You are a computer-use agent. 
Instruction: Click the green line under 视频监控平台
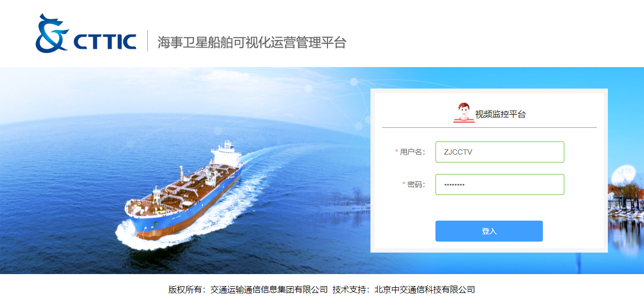(x=489, y=127)
